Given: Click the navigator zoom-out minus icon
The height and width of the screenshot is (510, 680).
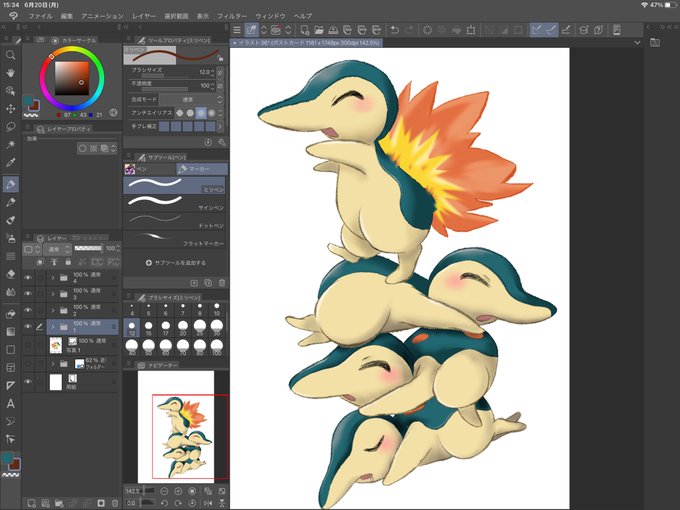Looking at the screenshot, I should (164, 491).
